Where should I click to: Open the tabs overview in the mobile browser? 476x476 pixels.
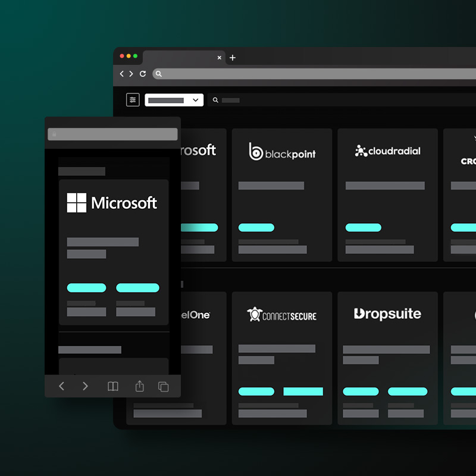pos(163,387)
